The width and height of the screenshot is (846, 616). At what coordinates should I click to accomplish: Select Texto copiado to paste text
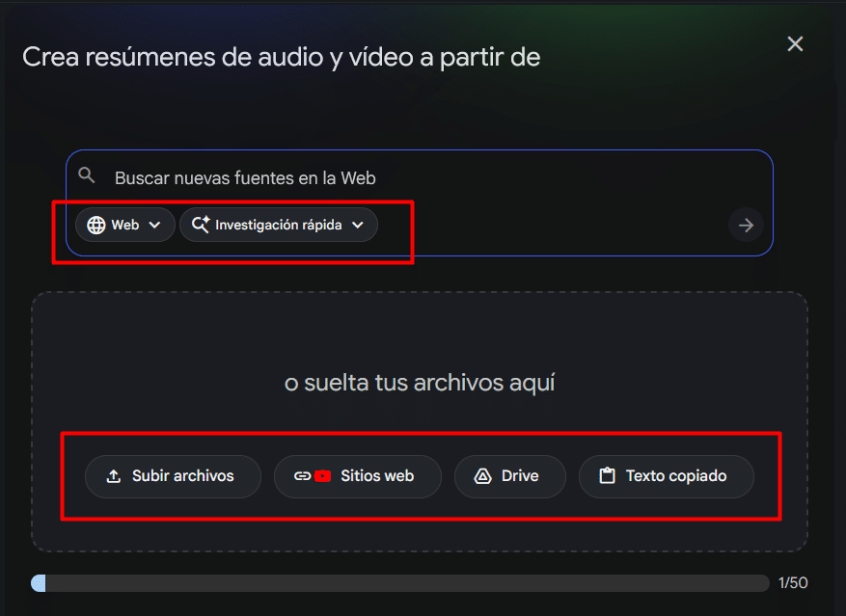pyautogui.click(x=666, y=476)
